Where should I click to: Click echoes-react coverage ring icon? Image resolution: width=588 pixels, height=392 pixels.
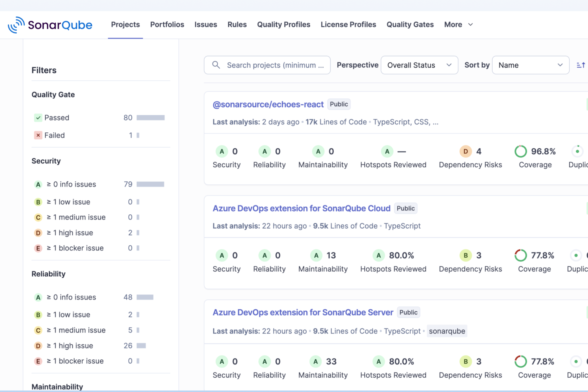(520, 151)
